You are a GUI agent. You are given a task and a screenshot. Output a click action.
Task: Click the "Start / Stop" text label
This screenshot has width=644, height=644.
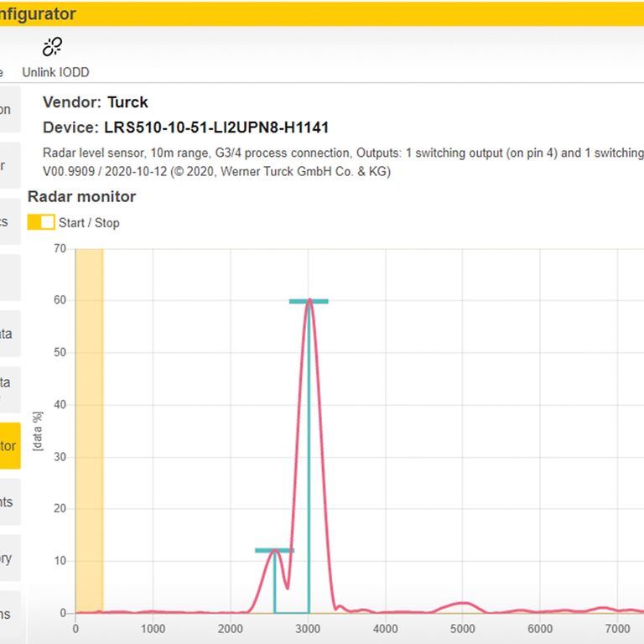(89, 223)
